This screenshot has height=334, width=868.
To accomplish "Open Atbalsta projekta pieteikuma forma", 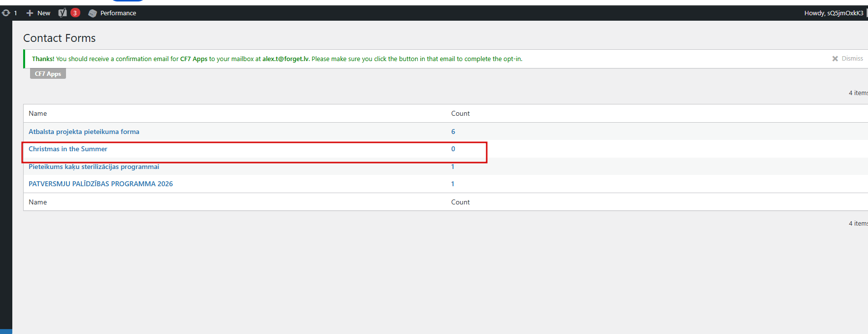I will tap(84, 132).
